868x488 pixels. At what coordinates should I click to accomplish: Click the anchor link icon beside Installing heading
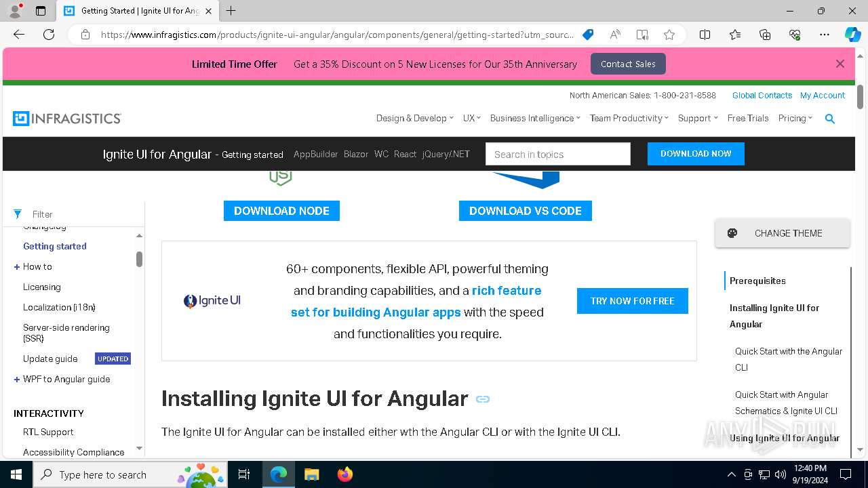pyautogui.click(x=483, y=399)
